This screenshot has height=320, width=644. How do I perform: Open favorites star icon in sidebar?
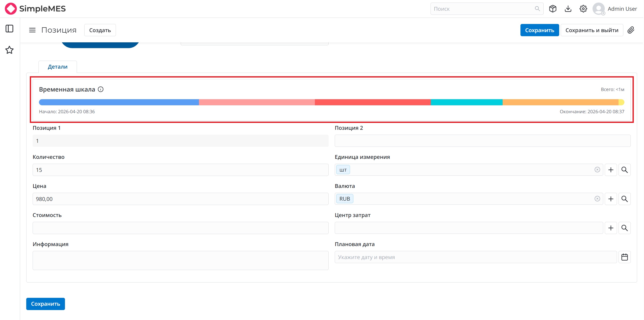(x=9, y=50)
